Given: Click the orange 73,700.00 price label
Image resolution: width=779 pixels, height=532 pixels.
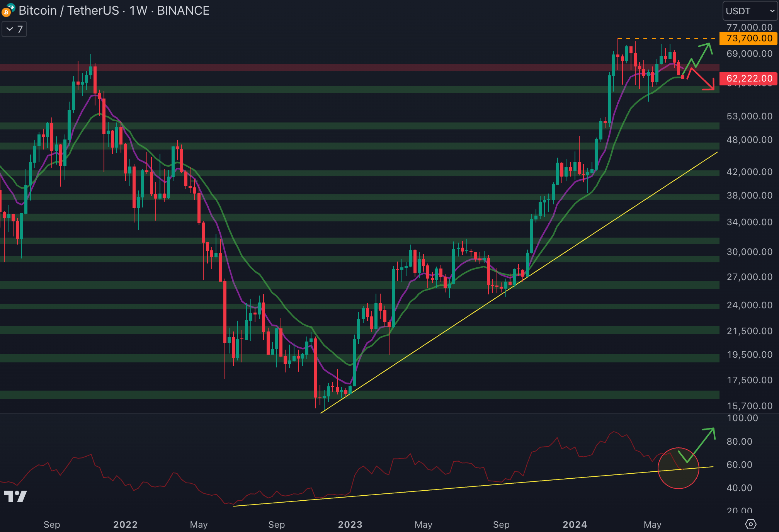Looking at the screenshot, I should pos(748,38).
